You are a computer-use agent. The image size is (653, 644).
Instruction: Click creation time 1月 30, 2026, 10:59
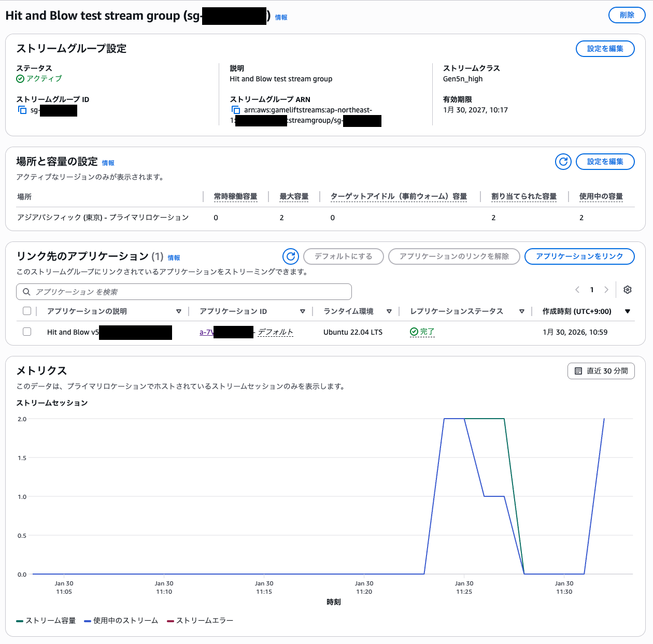click(x=575, y=332)
